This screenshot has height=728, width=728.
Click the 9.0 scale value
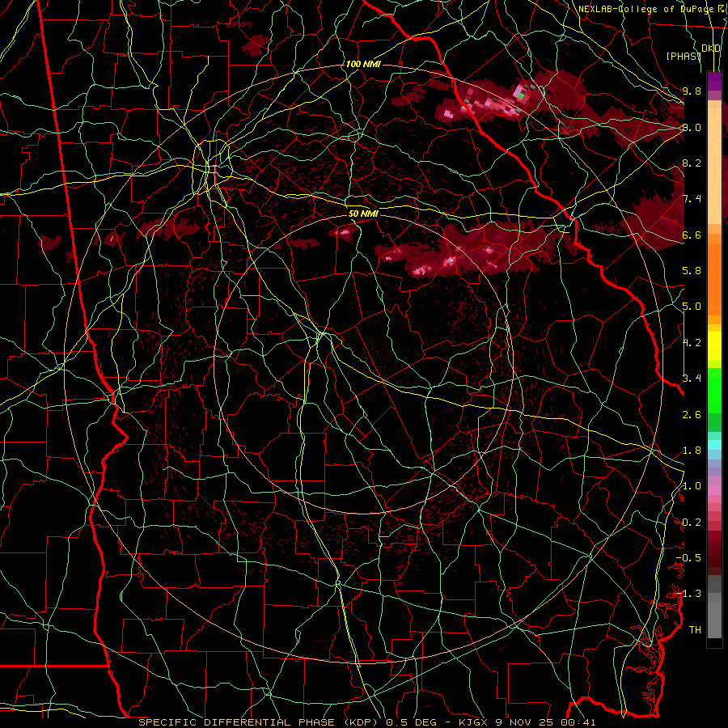tap(692, 127)
